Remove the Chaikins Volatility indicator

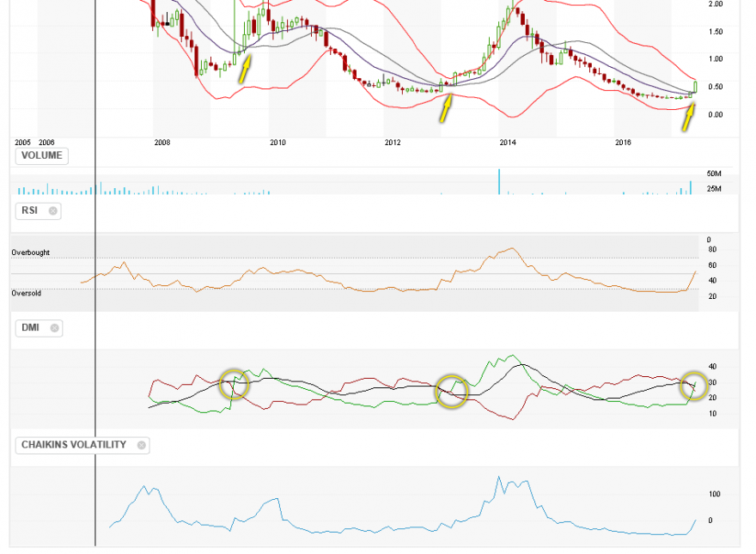[x=141, y=445]
